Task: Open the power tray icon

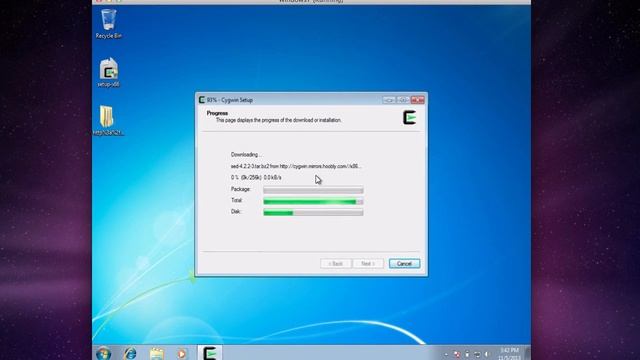Action: [x=467, y=354]
